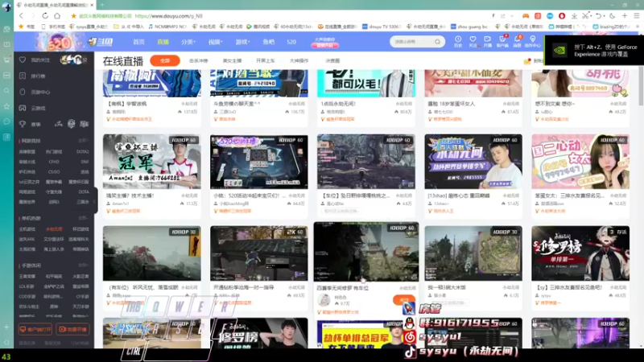Open the DOTA2 category link in sidebar
The width and height of the screenshot is (644, 362).
coord(83,151)
